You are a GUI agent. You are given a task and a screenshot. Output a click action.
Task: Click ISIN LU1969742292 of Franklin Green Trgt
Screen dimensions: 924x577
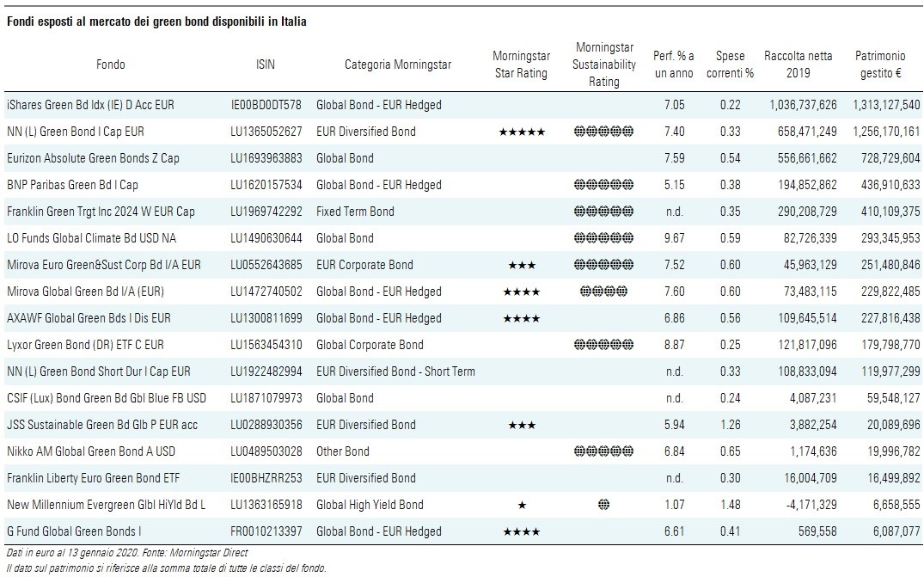coord(266,212)
